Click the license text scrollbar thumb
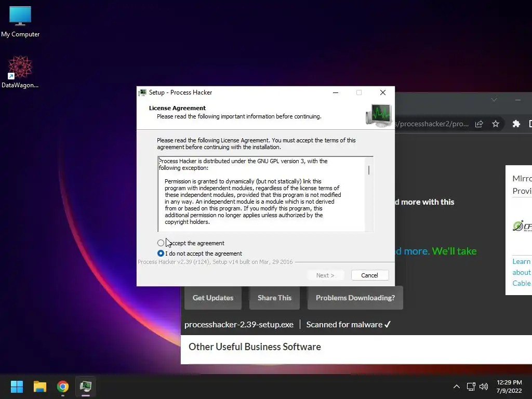The width and height of the screenshot is (532, 399). [369, 170]
